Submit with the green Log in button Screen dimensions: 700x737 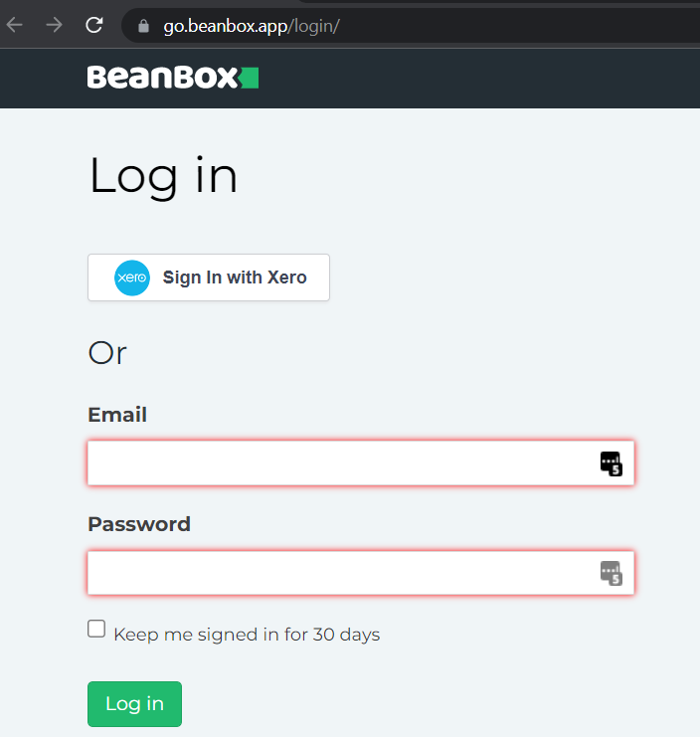tap(134, 704)
